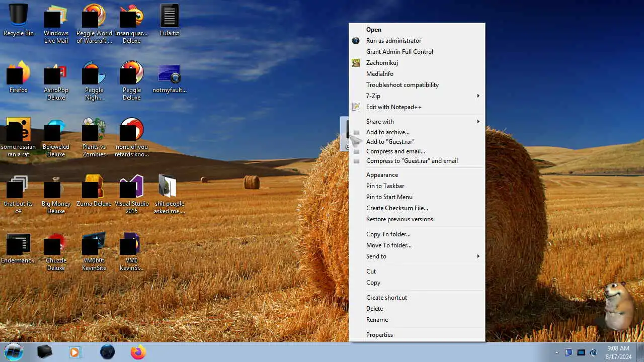
Task: Select the Peggle Nights desktop icon
Action: (94, 80)
